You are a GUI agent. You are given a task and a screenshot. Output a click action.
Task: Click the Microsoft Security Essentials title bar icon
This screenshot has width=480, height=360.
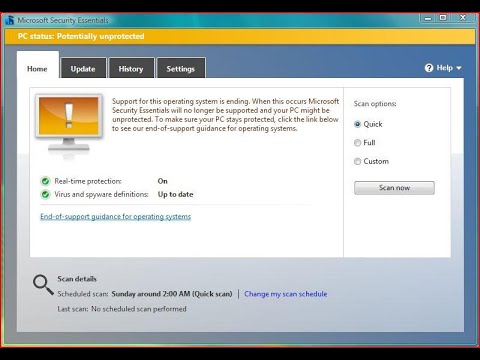(10, 20)
